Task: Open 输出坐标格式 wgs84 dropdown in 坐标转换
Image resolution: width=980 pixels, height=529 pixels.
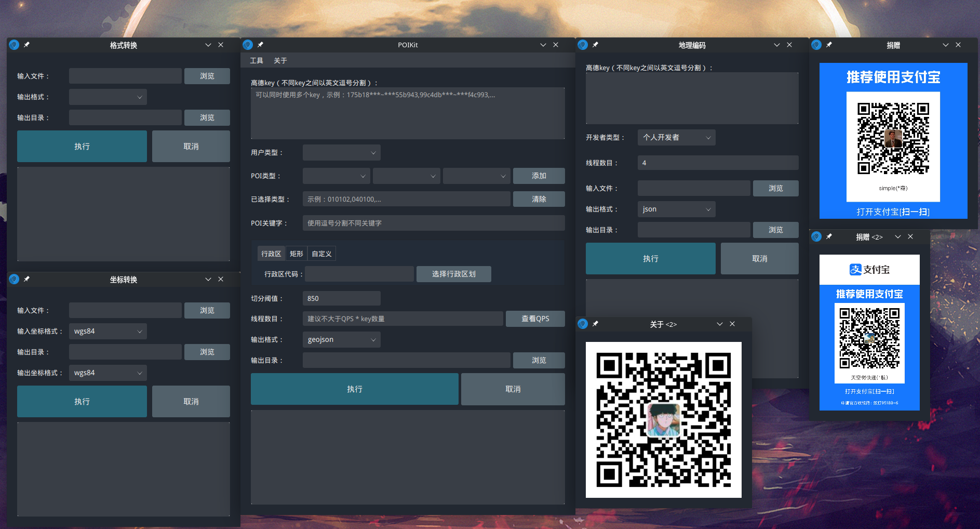Action: [x=108, y=373]
